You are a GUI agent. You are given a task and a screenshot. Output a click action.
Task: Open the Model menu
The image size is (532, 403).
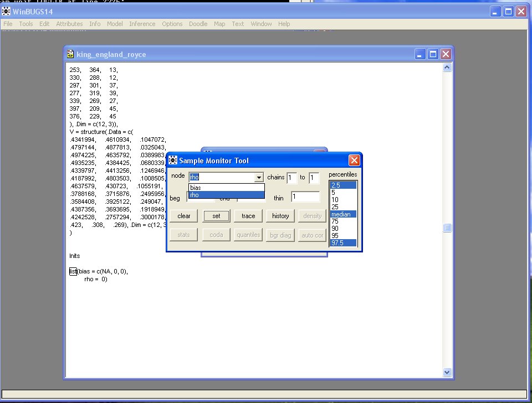[x=115, y=24]
